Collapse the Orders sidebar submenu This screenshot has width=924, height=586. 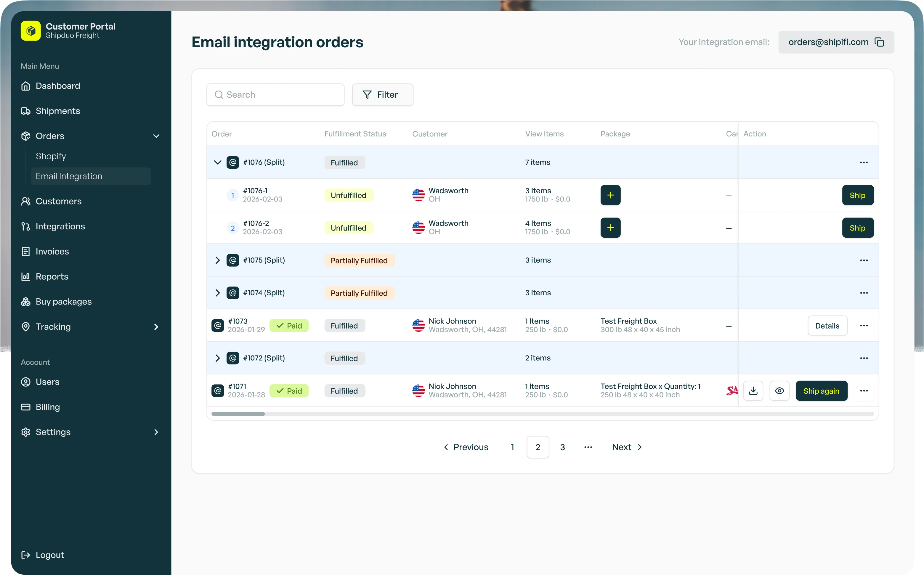(x=156, y=136)
